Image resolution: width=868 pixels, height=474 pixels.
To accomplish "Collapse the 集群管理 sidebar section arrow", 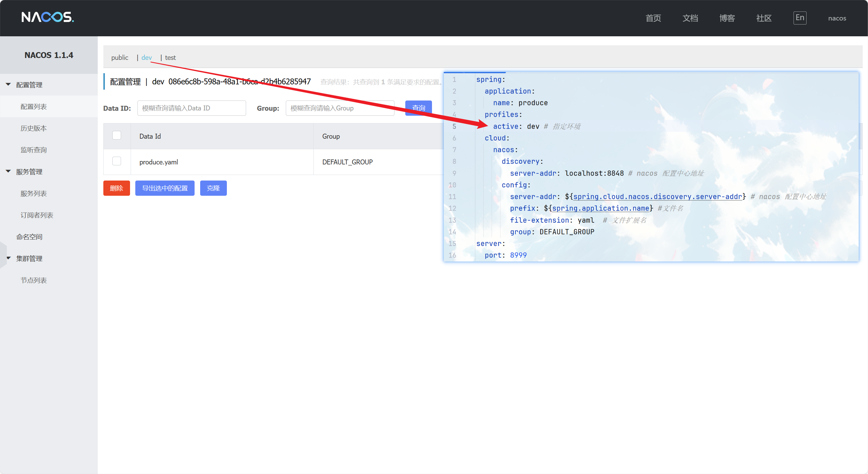I will [8, 258].
